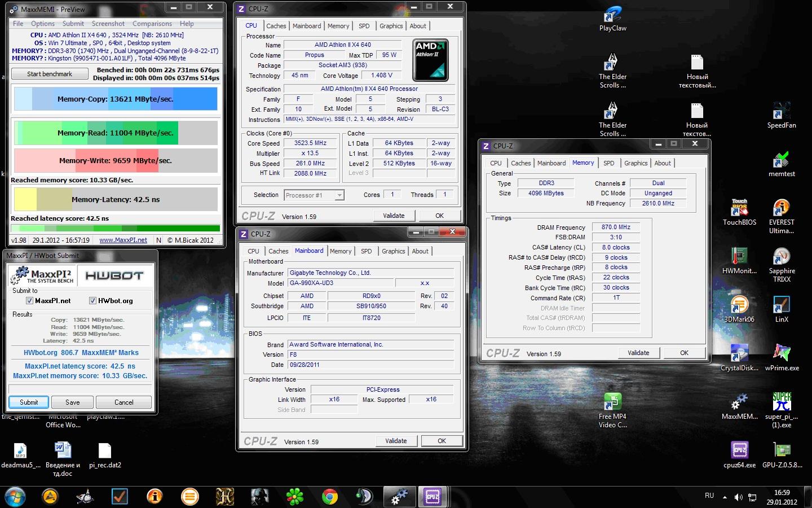This screenshot has height=508, width=812.
Task: Click the empty text field in HWbot dialog
Action: point(80,389)
